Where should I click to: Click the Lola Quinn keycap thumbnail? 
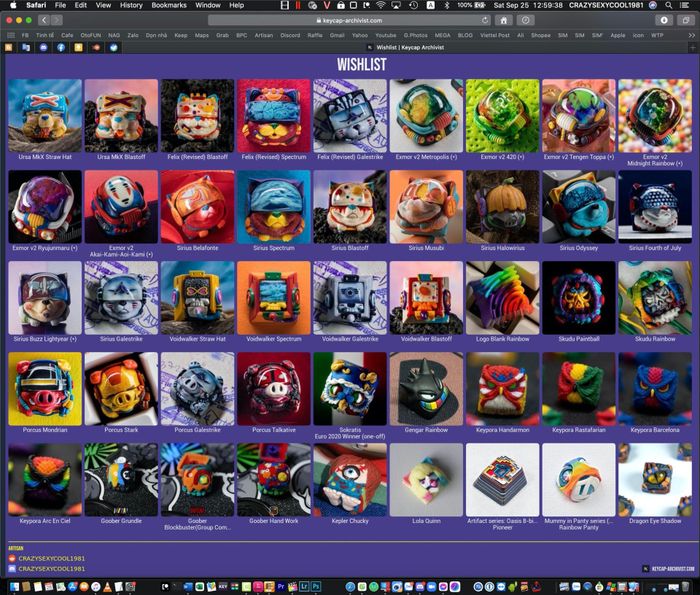[x=427, y=480]
